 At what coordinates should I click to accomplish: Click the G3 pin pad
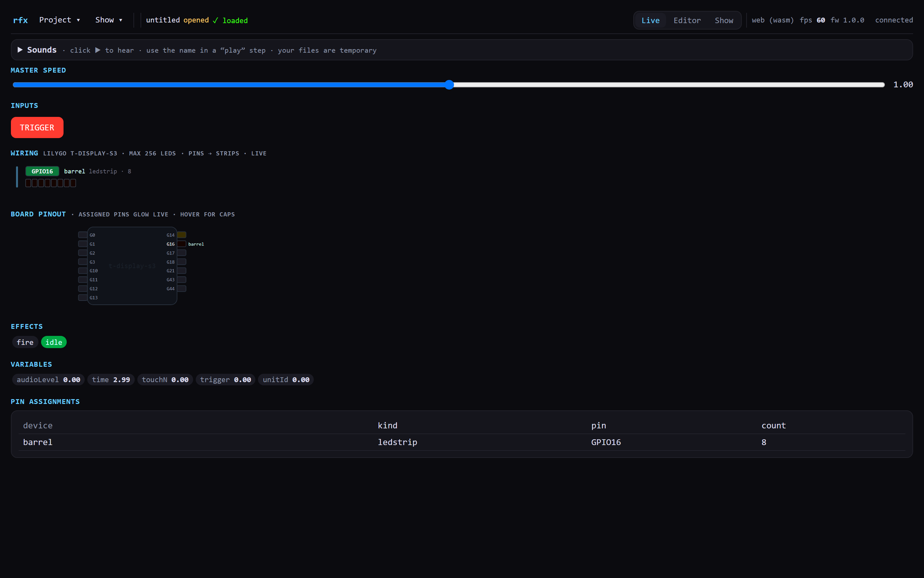point(82,262)
